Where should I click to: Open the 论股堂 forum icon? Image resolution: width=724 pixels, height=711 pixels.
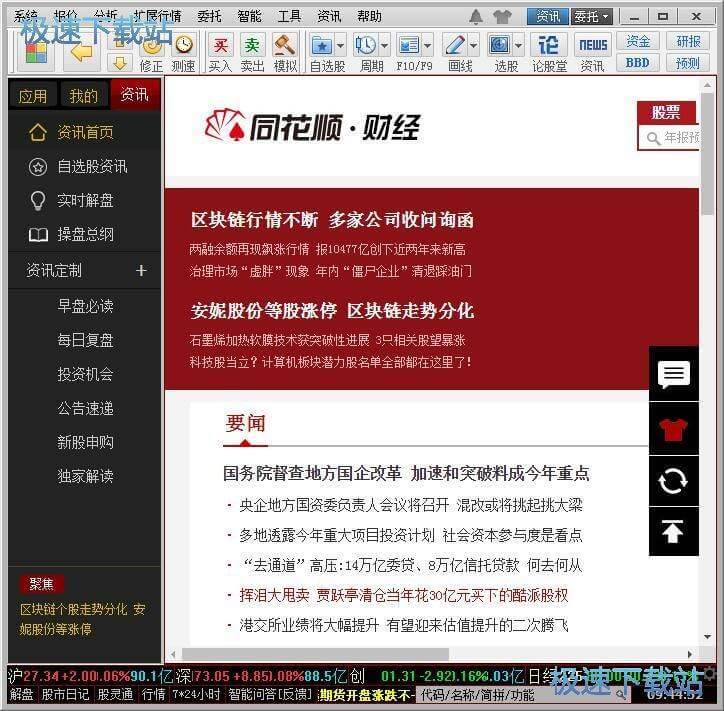(548, 45)
